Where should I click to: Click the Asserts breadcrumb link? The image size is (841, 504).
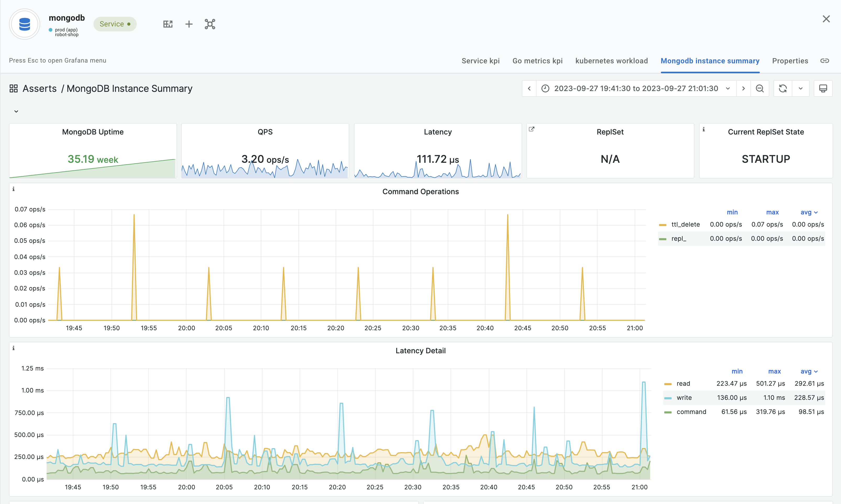(40, 89)
